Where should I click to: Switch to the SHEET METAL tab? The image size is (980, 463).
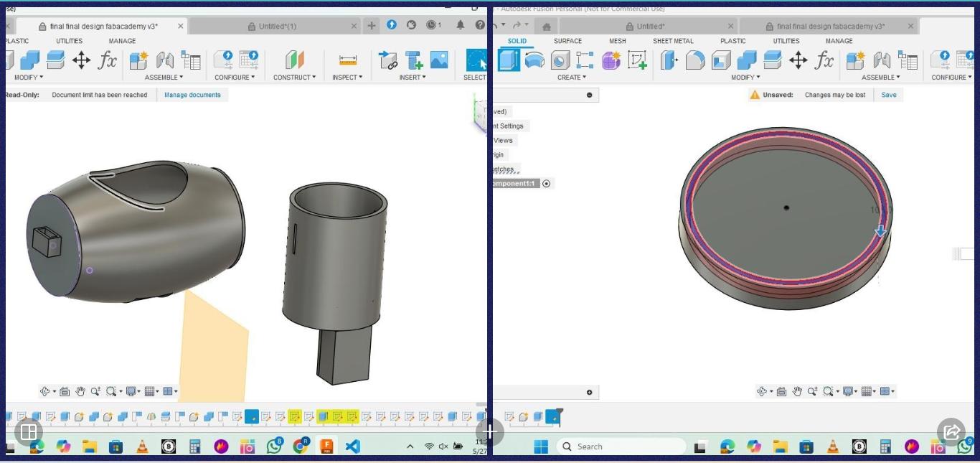click(673, 41)
